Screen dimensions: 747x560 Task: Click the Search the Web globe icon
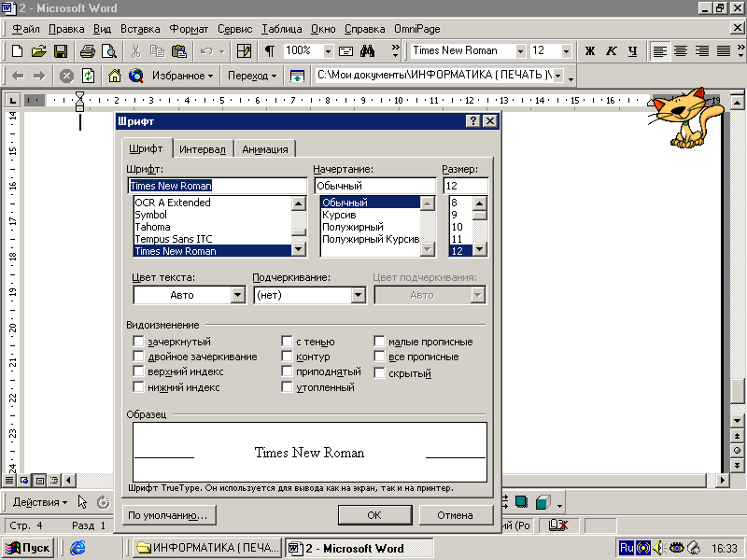point(136,76)
